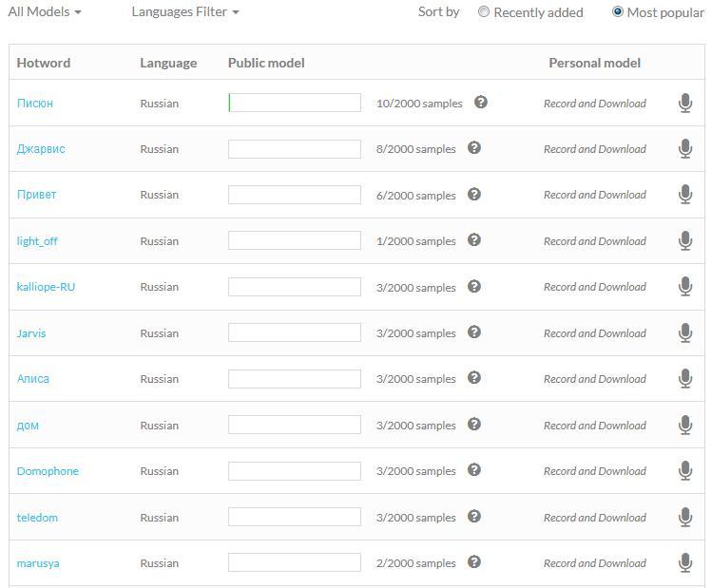
Task: Click the Personal model column header
Action: click(594, 63)
